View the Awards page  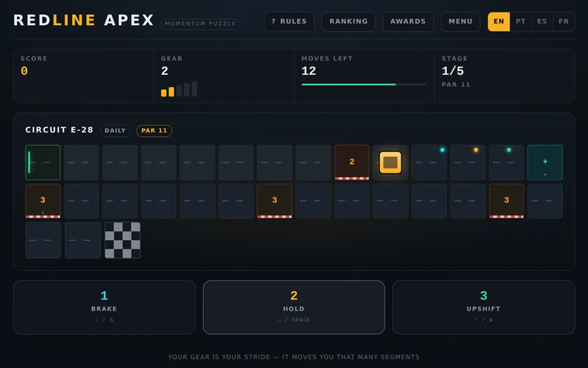coord(408,21)
